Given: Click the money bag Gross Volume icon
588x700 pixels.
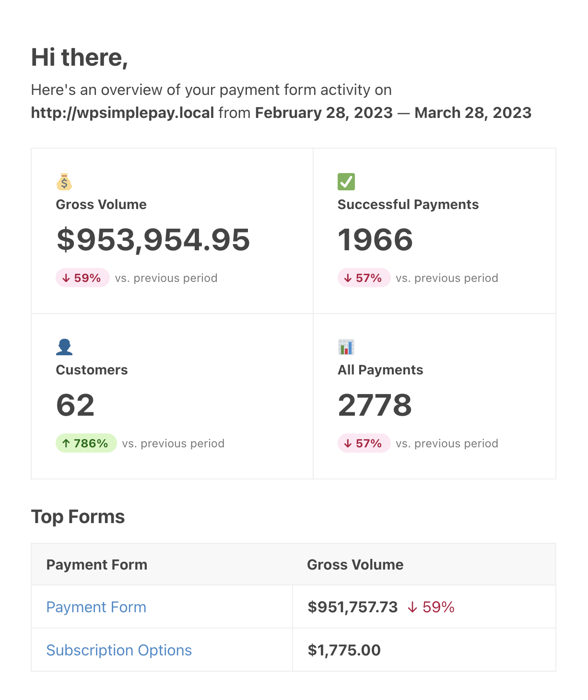Looking at the screenshot, I should pyautogui.click(x=64, y=182).
